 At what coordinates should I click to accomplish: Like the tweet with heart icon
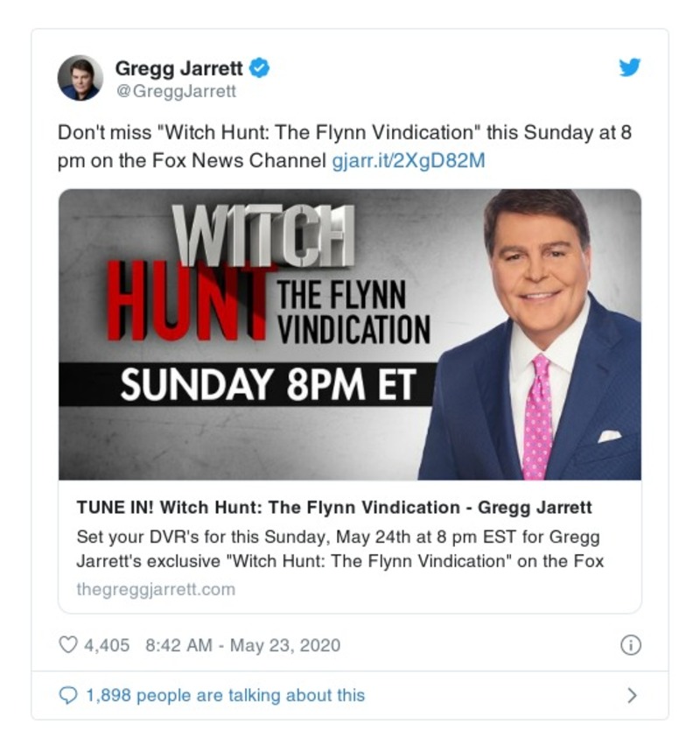(68, 645)
